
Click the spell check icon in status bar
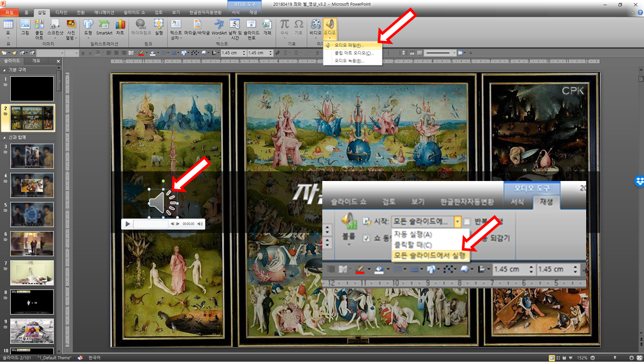tap(80, 358)
